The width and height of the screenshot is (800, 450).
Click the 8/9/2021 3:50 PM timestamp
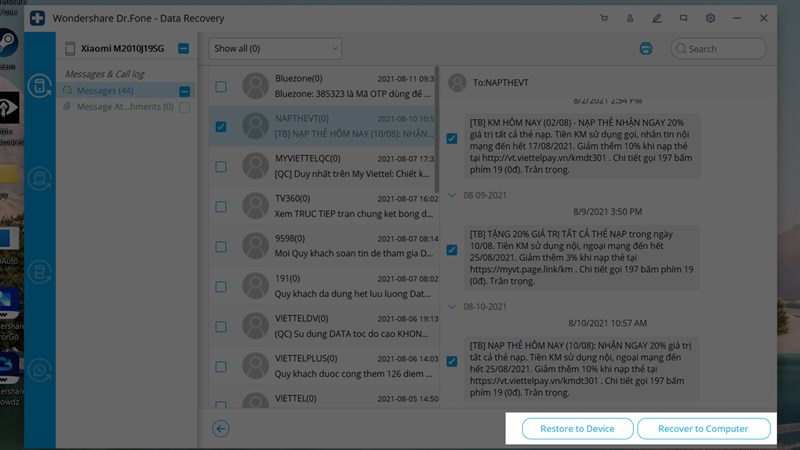[607, 212]
